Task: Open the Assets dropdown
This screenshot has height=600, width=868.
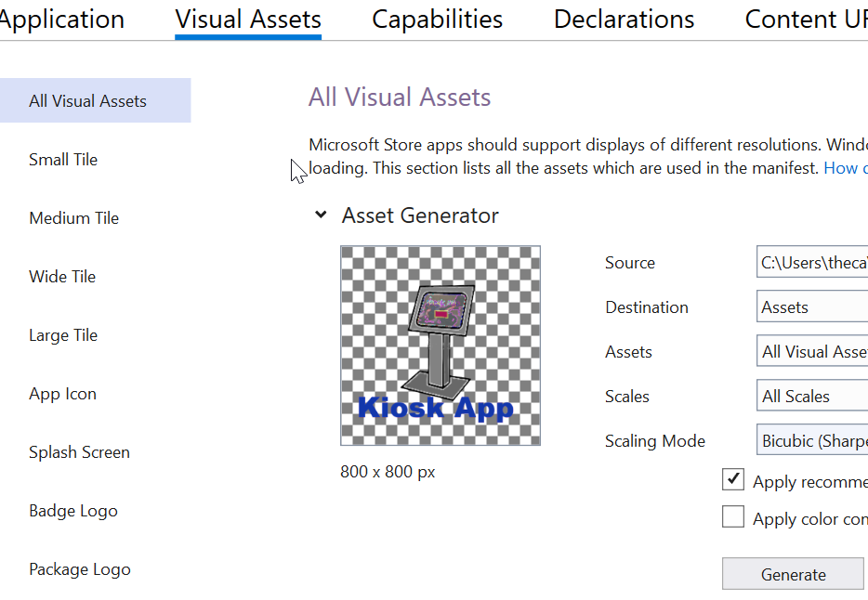Action: [x=812, y=352]
